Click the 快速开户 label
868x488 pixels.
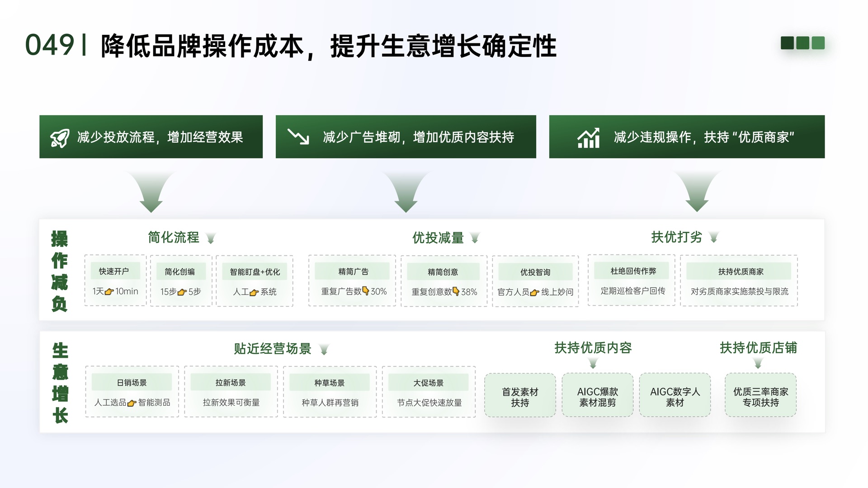pos(114,271)
